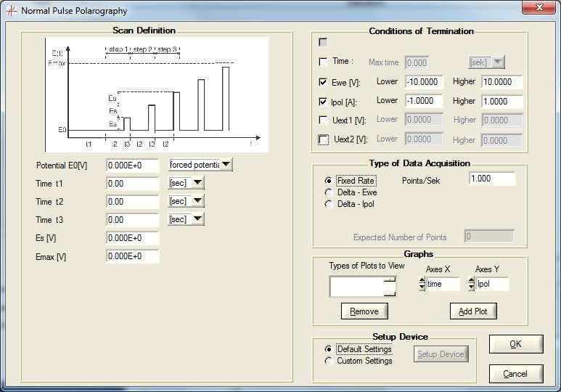
Task: Click the Axes X stepper arrows
Action: 422,284
